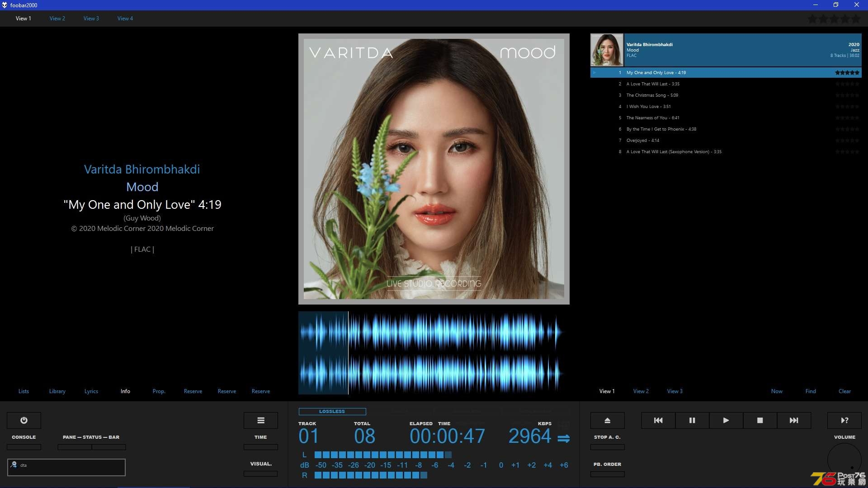Screen dimensions: 868x488
Task: Open the Prop. panel tab
Action: tap(159, 391)
